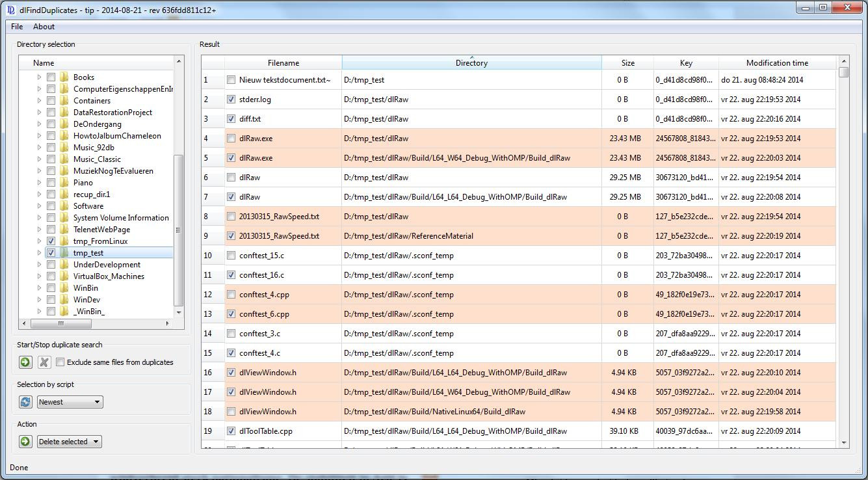Image resolution: width=868 pixels, height=480 pixels.
Task: Uncheck the tmp_FromLinux folder checkbox
Action: tap(51, 241)
